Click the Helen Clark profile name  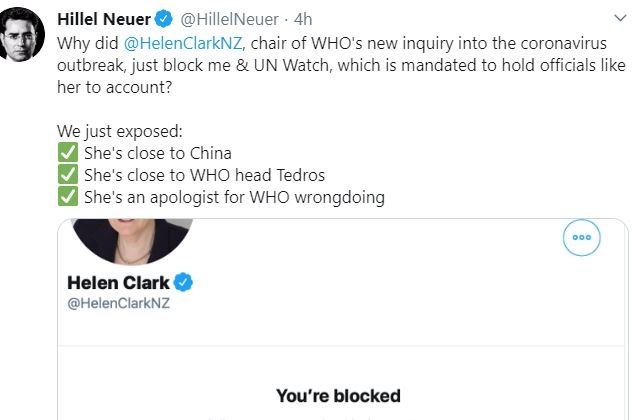click(118, 282)
